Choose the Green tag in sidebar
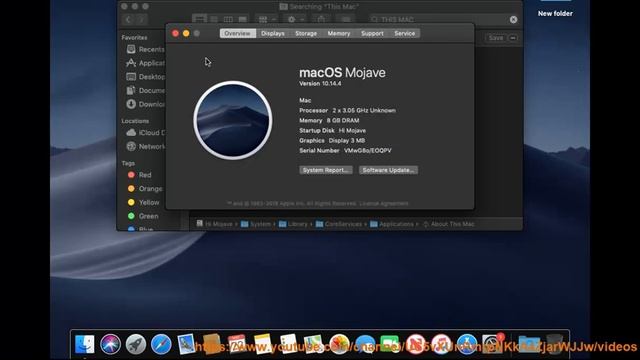This screenshot has height=360, width=640. [143, 216]
